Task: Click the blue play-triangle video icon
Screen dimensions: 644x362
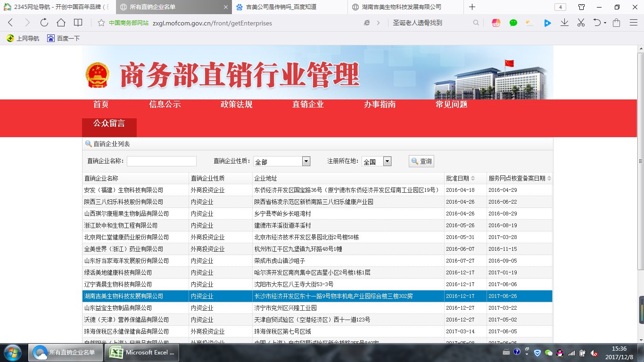Action: [548, 23]
